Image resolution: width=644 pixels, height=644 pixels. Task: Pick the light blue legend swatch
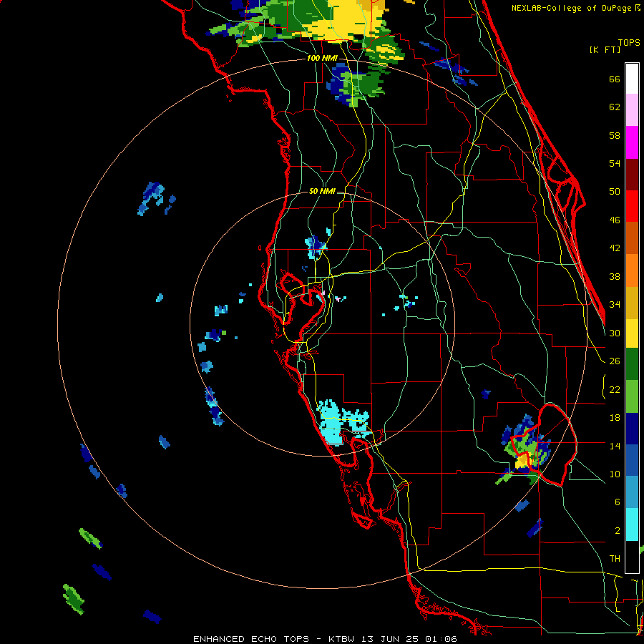tap(632, 492)
